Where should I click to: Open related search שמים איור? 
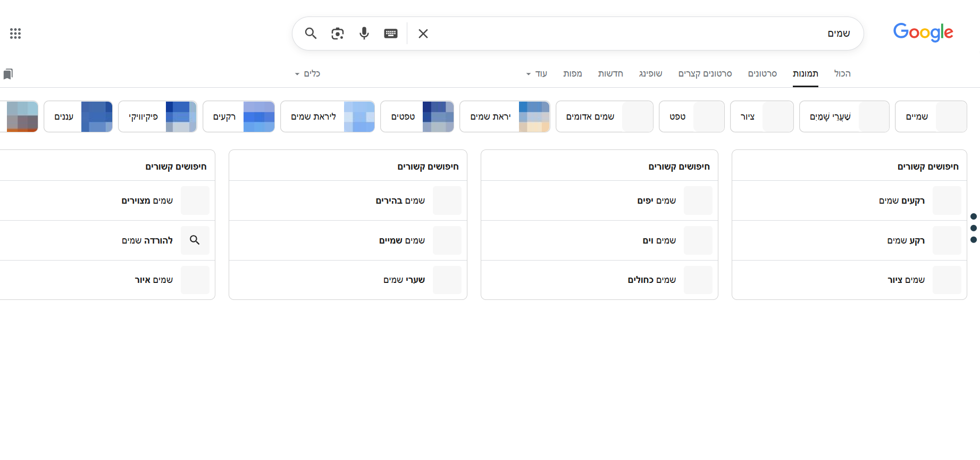tap(107, 280)
